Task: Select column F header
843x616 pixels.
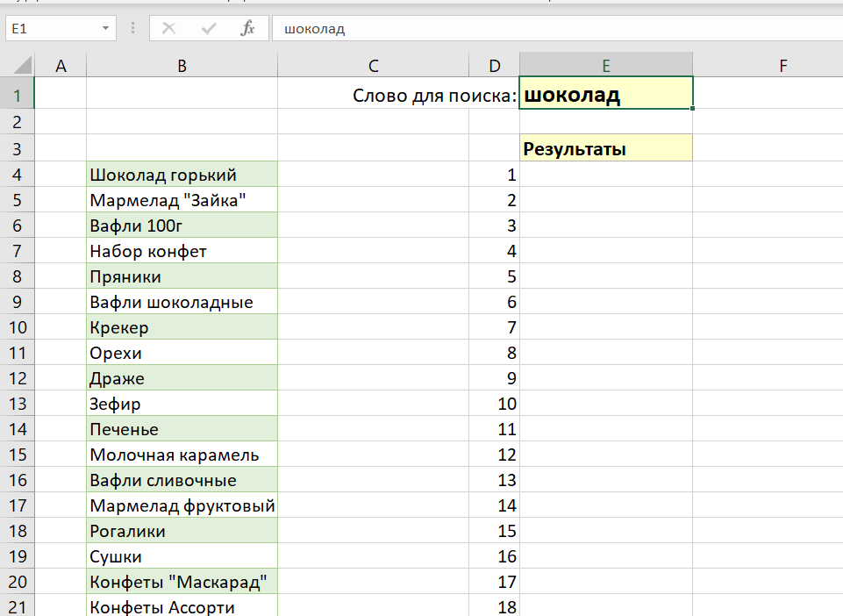Action: pyautogui.click(x=782, y=65)
